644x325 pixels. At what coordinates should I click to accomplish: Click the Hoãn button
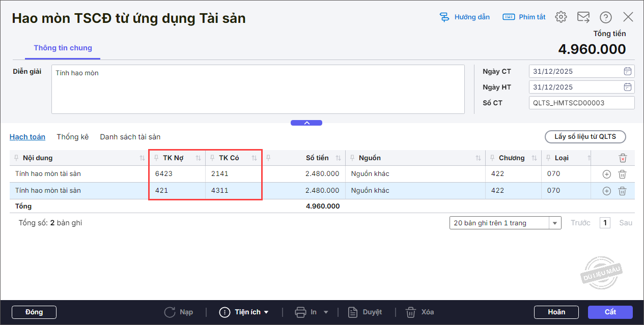tap(556, 312)
